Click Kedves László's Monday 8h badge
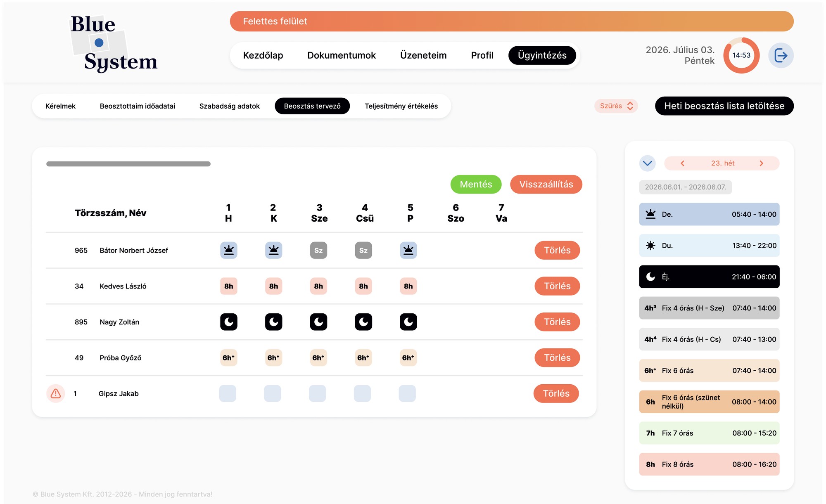Screen dimensions: 826x504 pos(228,286)
